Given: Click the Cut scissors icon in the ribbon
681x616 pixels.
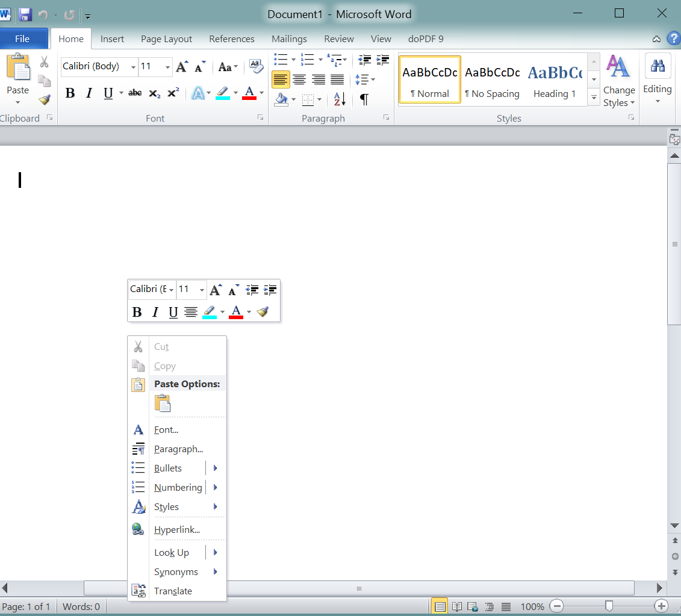Looking at the screenshot, I should point(44,62).
